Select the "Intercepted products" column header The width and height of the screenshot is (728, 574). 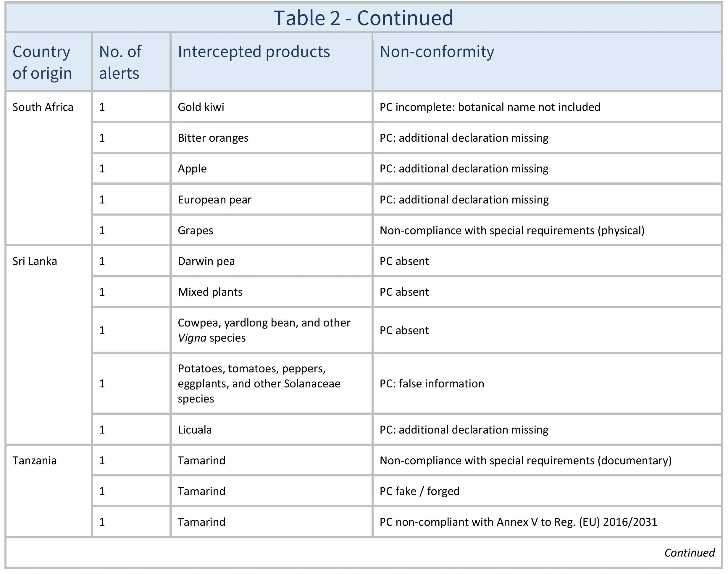[254, 52]
